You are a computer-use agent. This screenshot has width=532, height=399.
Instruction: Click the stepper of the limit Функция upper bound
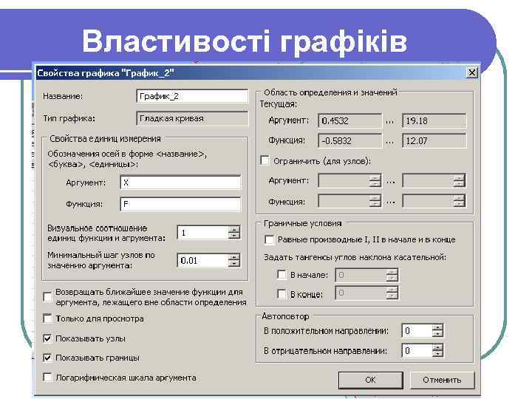[459, 201]
